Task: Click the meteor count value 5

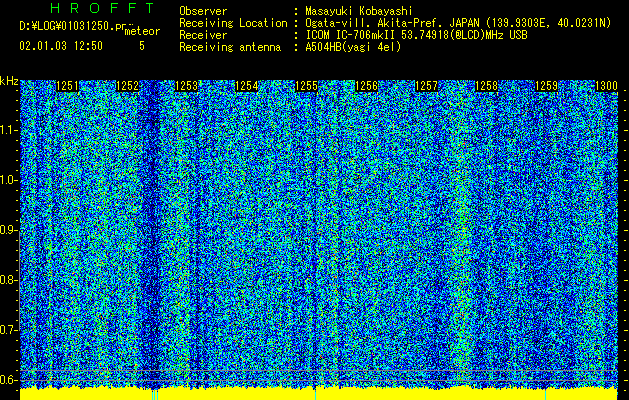Action: pos(142,46)
